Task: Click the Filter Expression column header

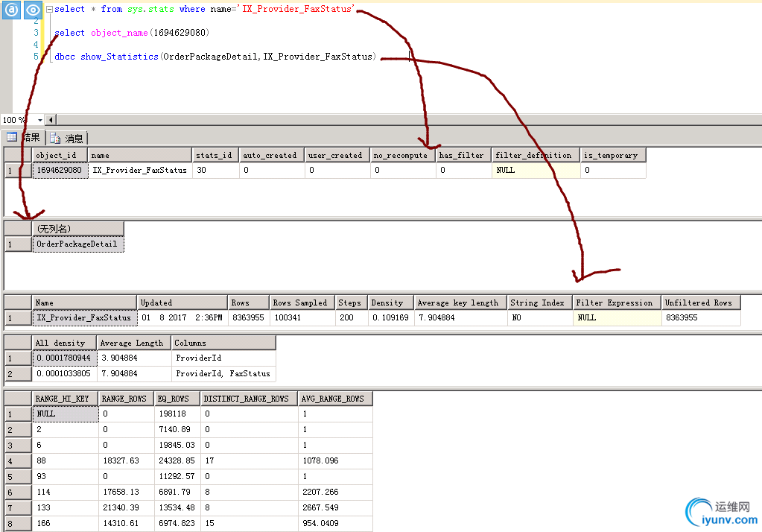Action: pyautogui.click(x=617, y=303)
